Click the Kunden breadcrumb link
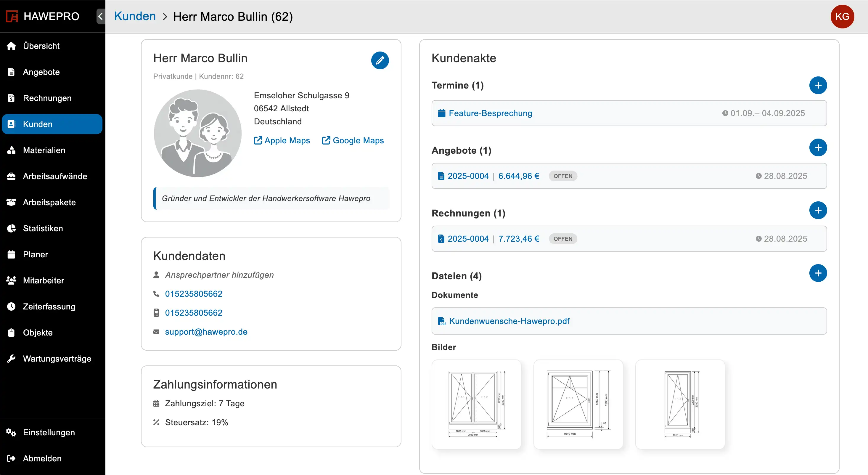This screenshot has width=868, height=475. coord(135,16)
